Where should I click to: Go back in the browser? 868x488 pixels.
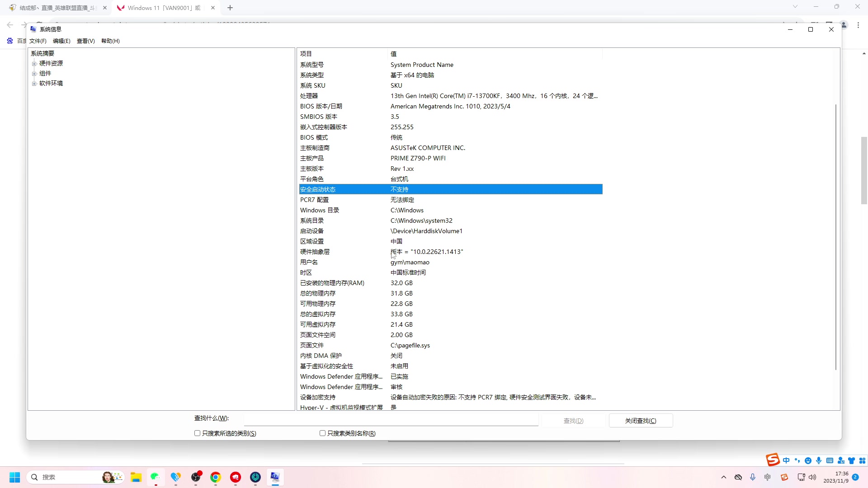click(x=10, y=25)
